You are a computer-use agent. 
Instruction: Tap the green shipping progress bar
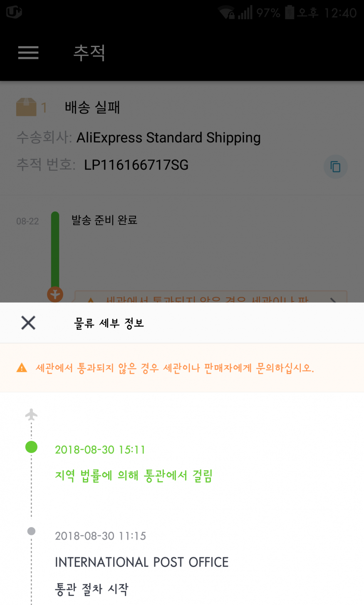click(55, 250)
